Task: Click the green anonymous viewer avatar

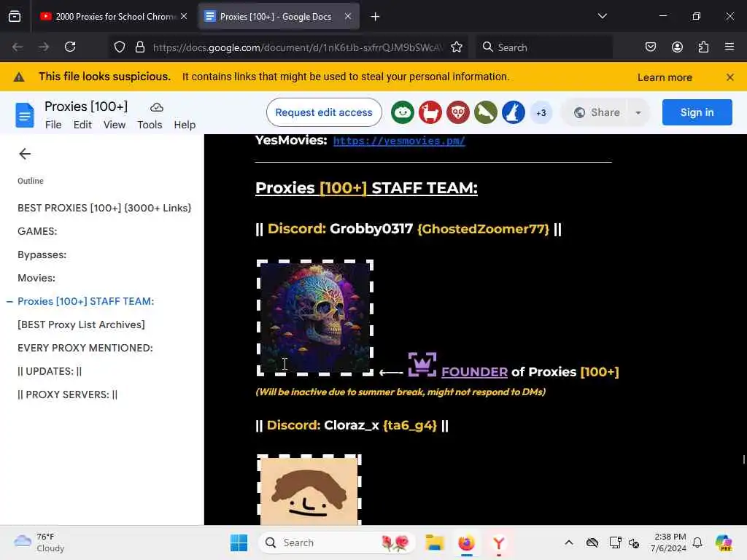Action: pos(403,113)
